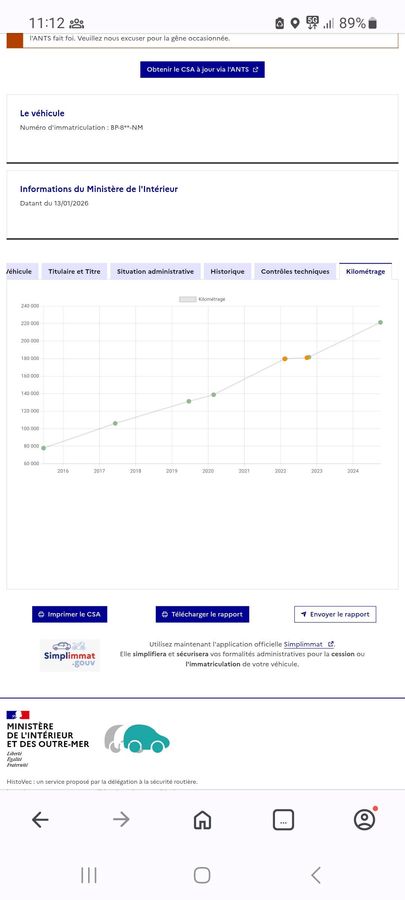The image size is (405, 900).
Task: Open the browser profile account icon
Action: pyautogui.click(x=364, y=820)
